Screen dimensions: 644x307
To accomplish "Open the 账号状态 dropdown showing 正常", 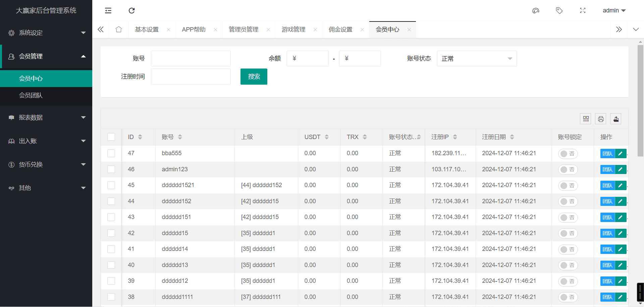I will [476, 59].
